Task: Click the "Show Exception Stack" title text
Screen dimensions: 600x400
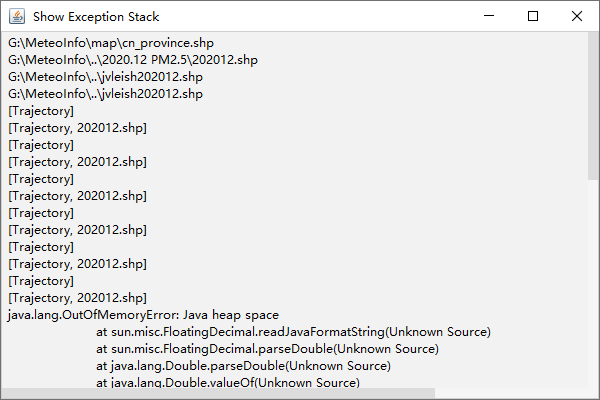Action: [x=96, y=17]
